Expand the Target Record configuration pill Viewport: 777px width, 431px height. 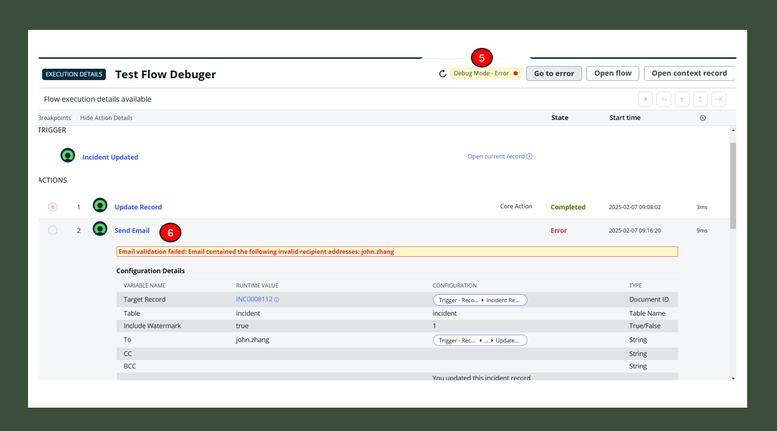479,300
